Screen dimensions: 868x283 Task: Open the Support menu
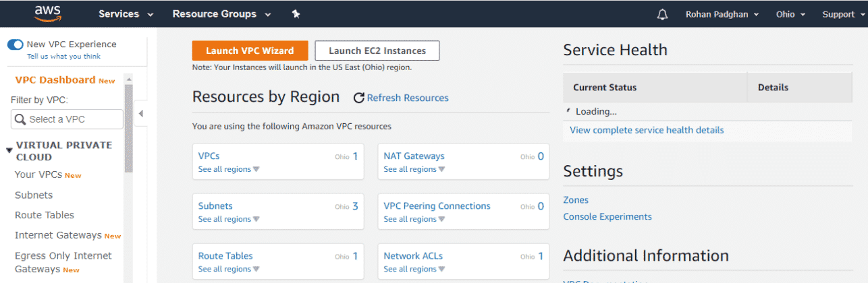click(844, 14)
